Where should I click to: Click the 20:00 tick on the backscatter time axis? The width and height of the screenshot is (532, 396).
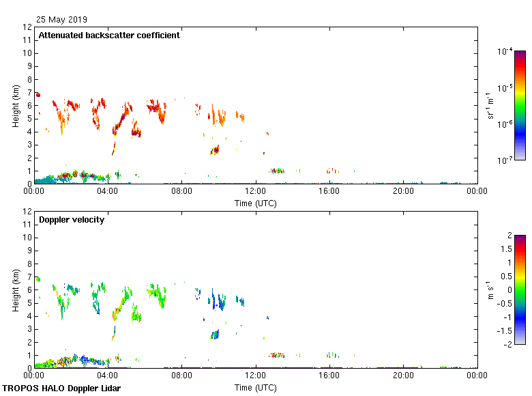point(403,192)
